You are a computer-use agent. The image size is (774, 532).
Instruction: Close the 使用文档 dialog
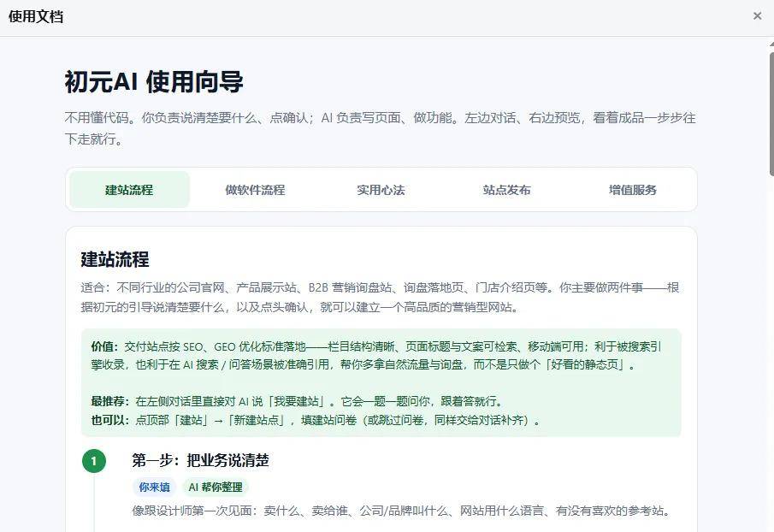tap(757, 16)
